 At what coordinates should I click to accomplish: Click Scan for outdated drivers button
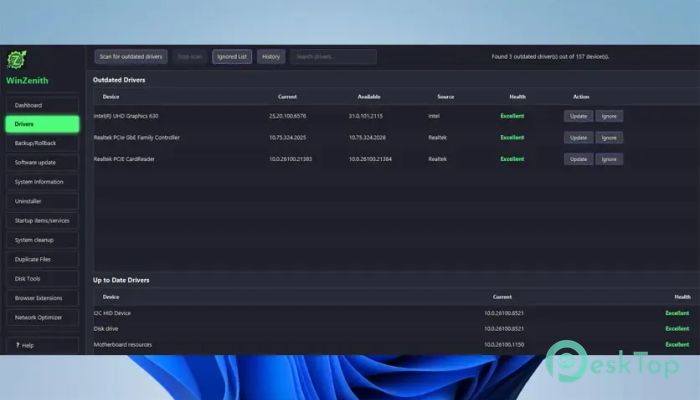pos(131,57)
